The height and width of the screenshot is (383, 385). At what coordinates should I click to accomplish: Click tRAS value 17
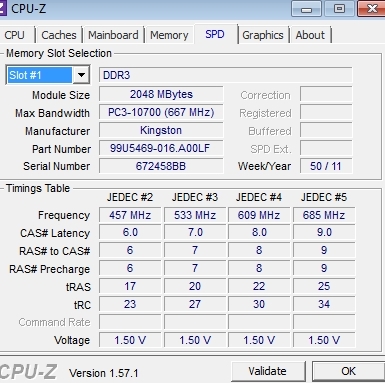130,286
